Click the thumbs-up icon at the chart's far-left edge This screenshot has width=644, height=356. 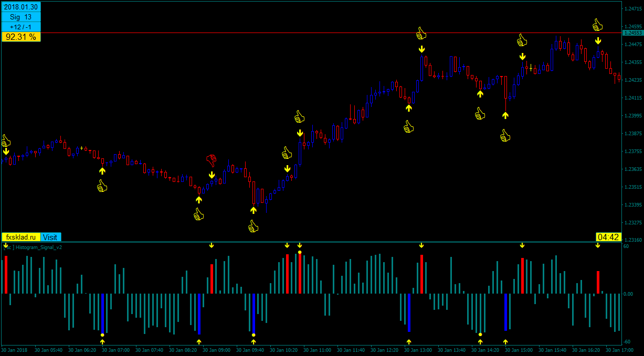6,141
